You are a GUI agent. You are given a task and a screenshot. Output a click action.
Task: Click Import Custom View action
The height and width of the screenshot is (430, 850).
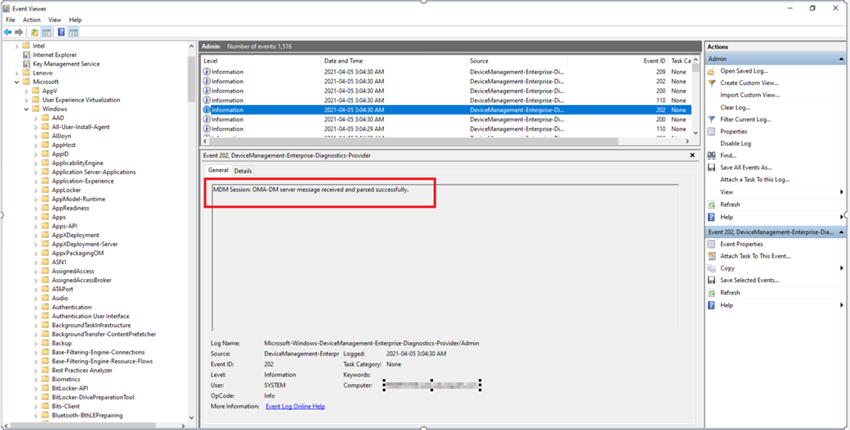750,95
